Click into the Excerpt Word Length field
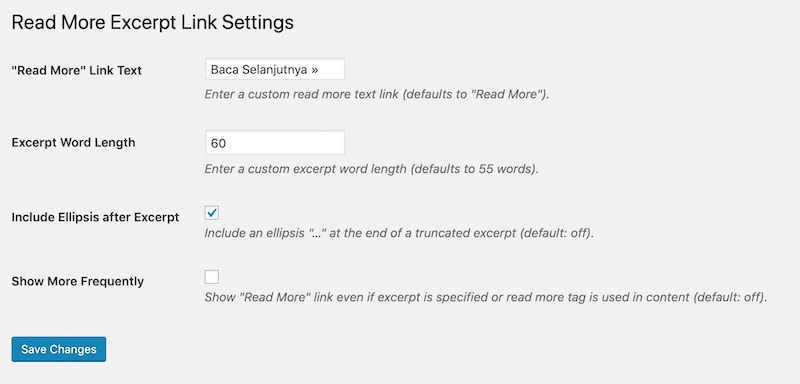The width and height of the screenshot is (800, 384). click(x=275, y=143)
